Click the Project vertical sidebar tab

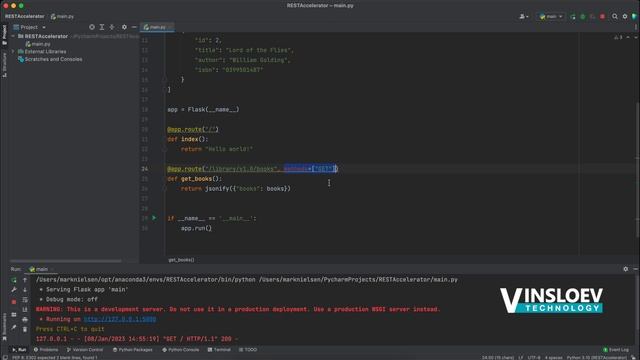[4, 35]
